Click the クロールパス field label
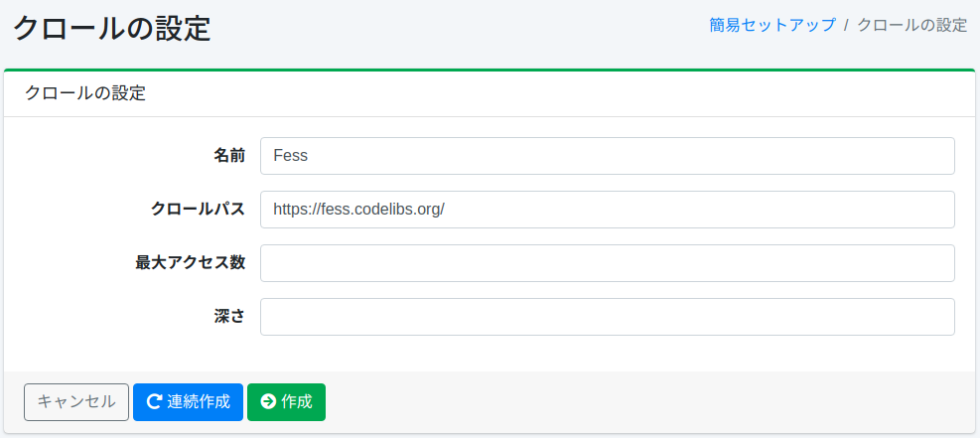Screen dimensions: 980x438 pyautogui.click(x=198, y=210)
